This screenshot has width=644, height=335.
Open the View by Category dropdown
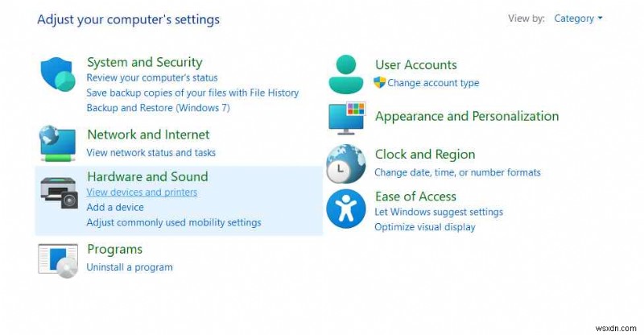pyautogui.click(x=578, y=19)
